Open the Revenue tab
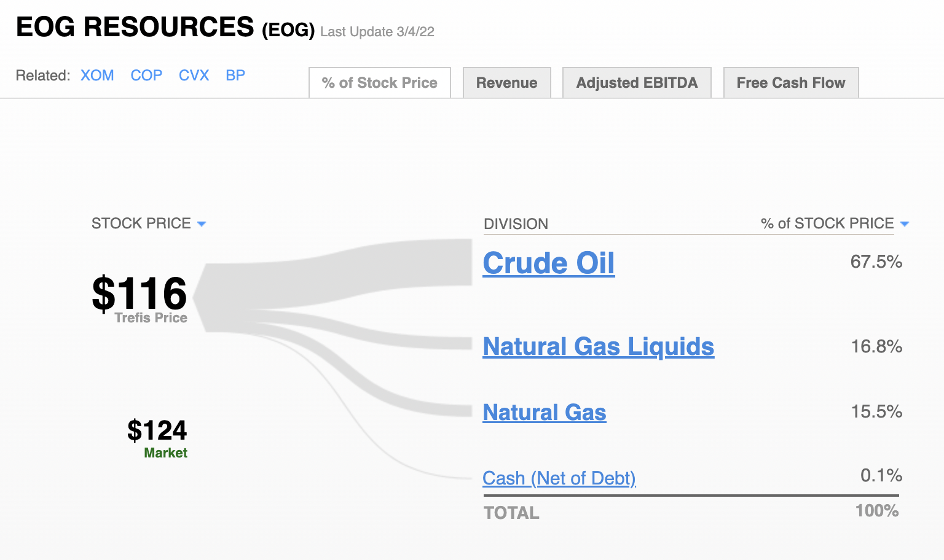Screen dimensions: 944x560 click(507, 83)
